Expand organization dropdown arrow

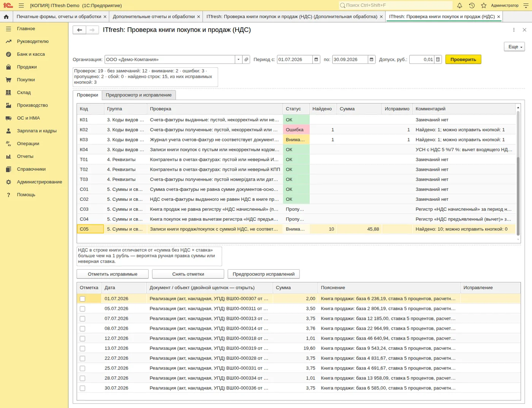(238, 59)
